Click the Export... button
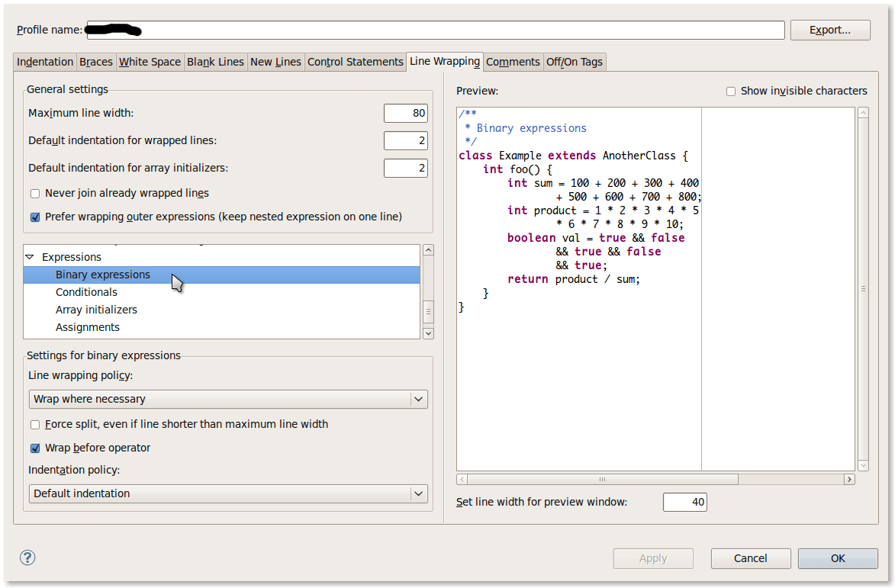 (x=830, y=31)
